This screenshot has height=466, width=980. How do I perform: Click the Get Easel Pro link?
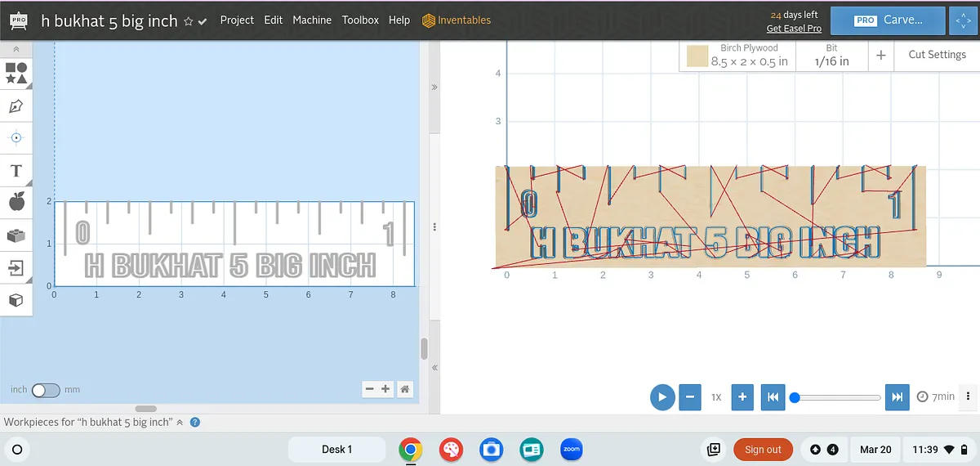coord(794,29)
